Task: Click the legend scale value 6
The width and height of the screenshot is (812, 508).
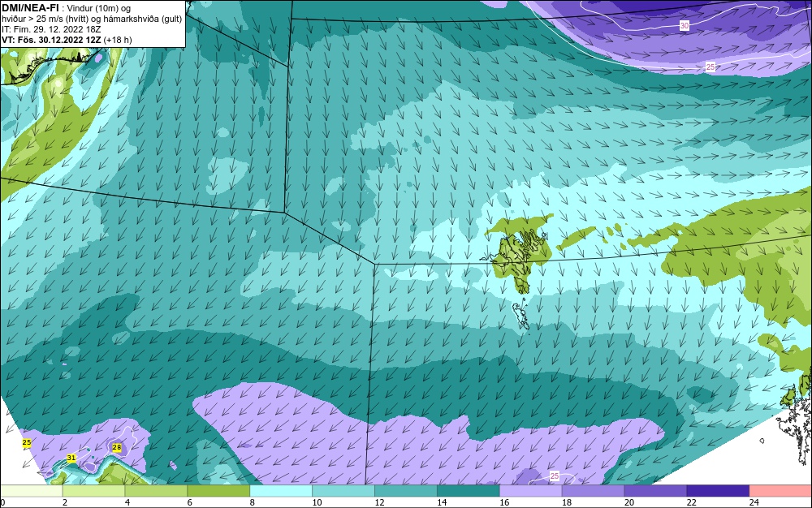Action: click(x=189, y=502)
